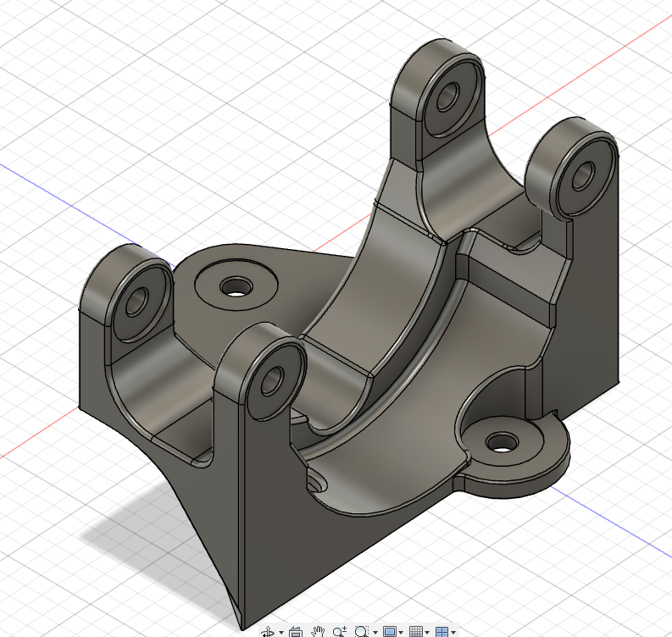This screenshot has height=637, width=672.
Task: Expand the Viewports dropdown arrow
Action: coord(453,632)
